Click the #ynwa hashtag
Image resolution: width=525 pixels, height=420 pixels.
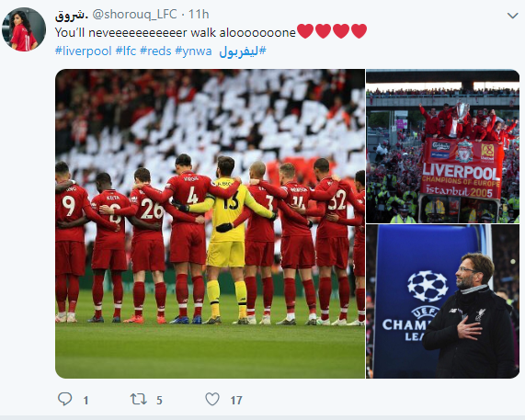(193, 51)
